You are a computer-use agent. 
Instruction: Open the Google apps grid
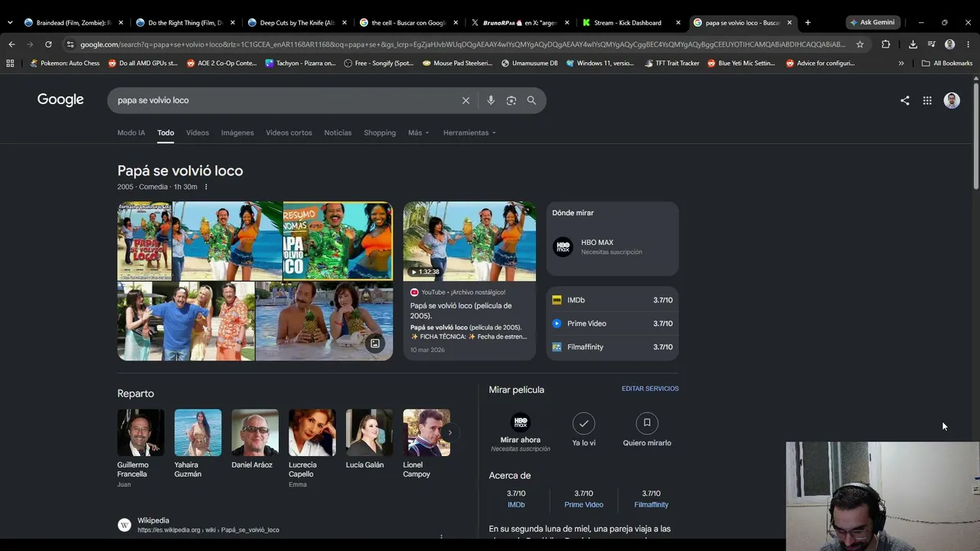[927, 100]
